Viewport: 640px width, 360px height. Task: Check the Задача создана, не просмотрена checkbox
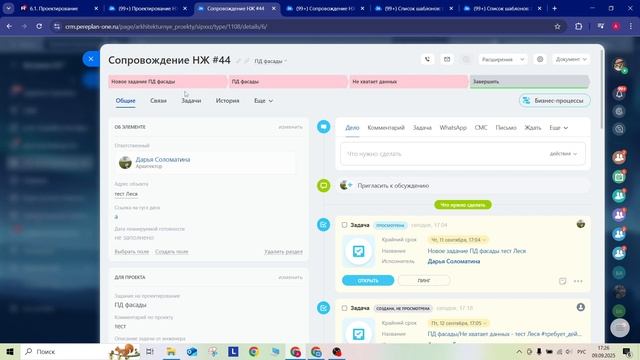pos(344,308)
